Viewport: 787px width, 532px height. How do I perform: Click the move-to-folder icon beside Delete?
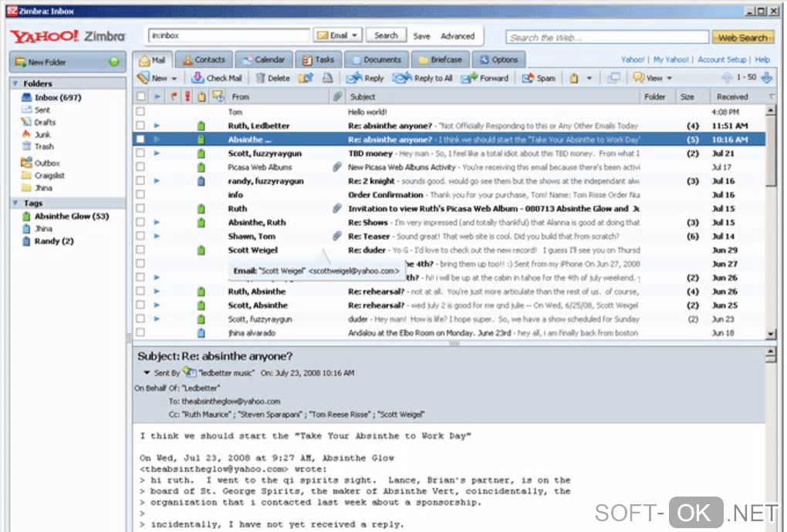(306, 78)
